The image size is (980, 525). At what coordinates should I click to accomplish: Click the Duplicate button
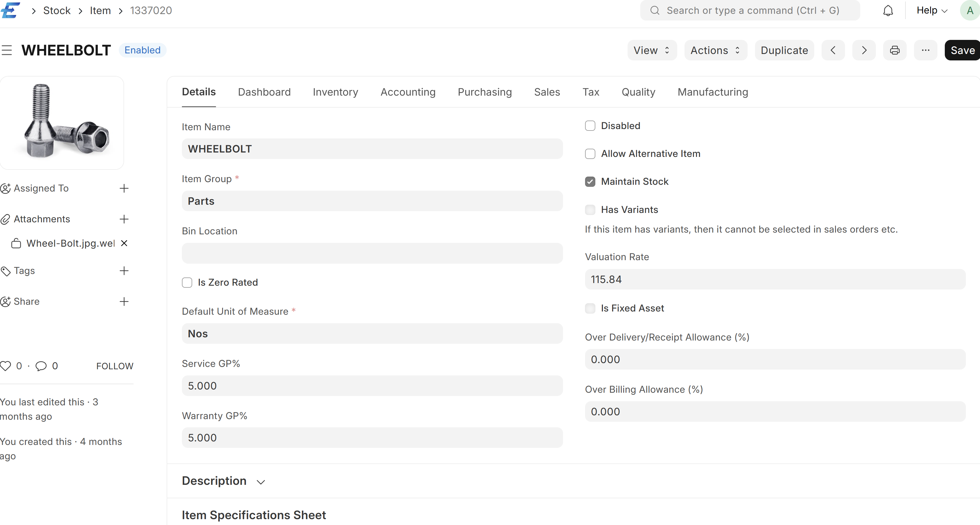(x=784, y=50)
